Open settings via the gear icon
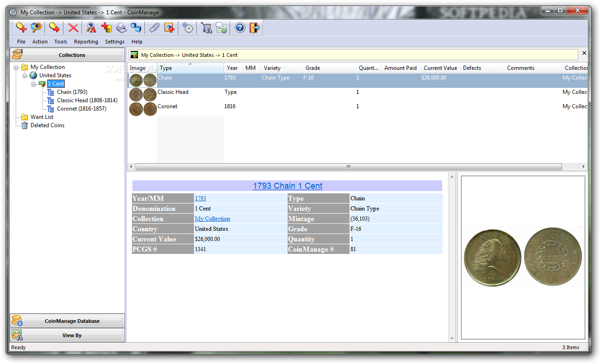Screen dimensions: 601x364 coord(188,28)
